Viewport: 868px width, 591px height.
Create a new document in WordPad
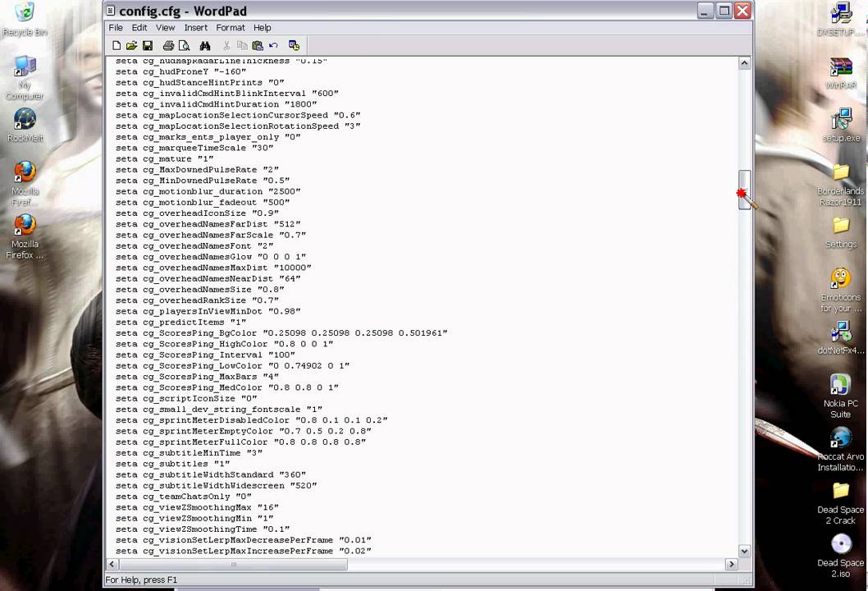[x=117, y=45]
